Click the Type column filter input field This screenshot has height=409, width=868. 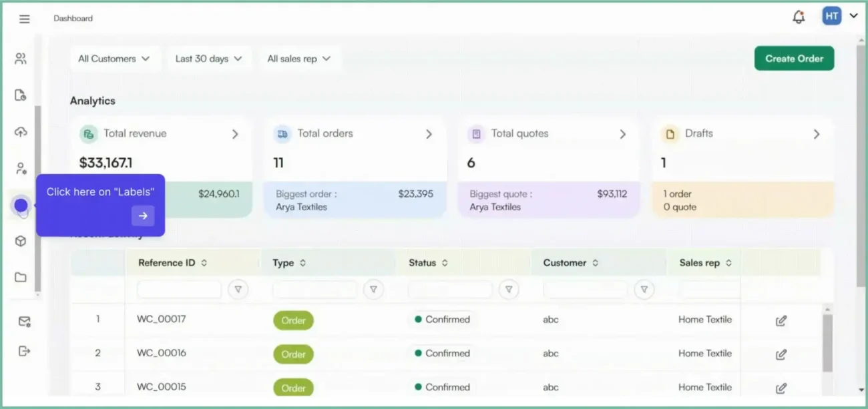point(314,290)
